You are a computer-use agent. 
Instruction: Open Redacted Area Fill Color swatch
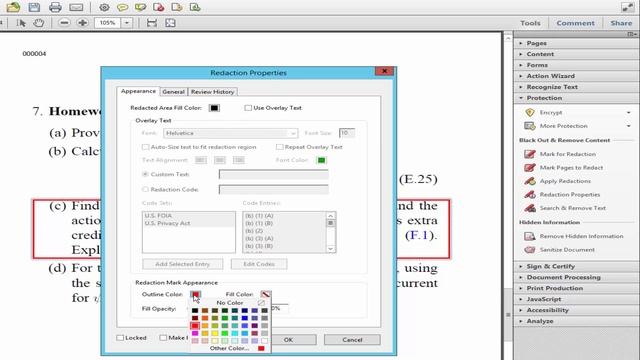coord(214,108)
